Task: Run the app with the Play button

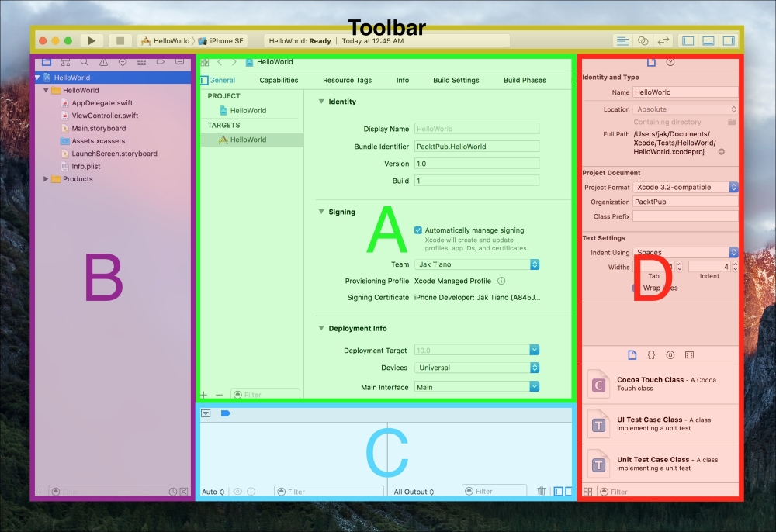Action: pos(92,40)
